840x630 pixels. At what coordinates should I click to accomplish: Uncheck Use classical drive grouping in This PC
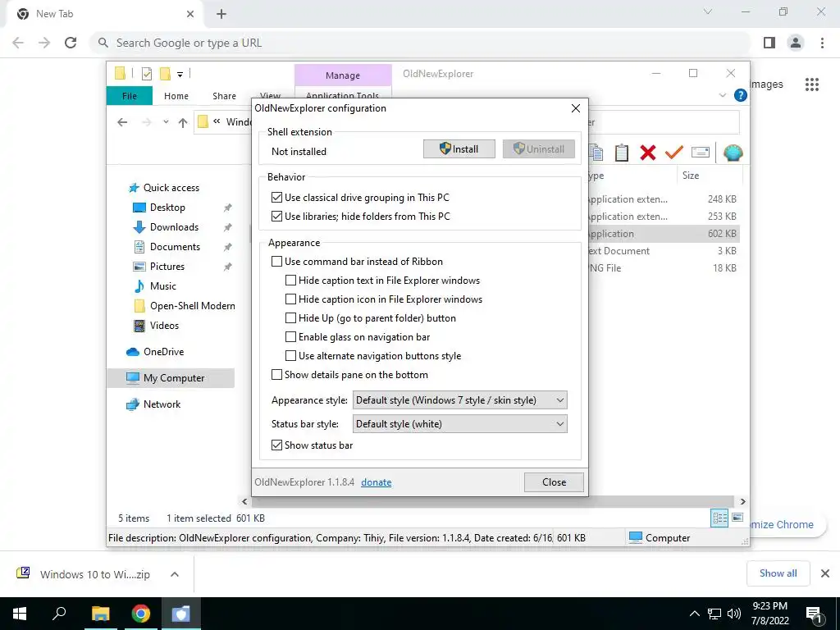click(276, 197)
